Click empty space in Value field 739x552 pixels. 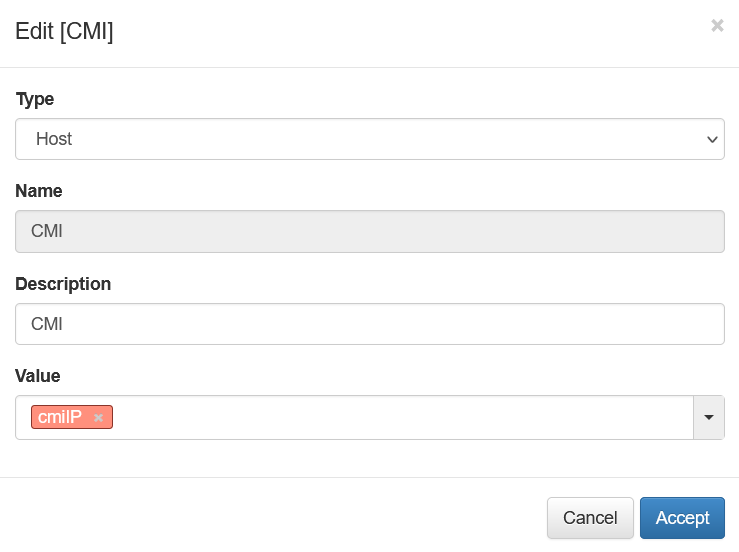[400, 418]
